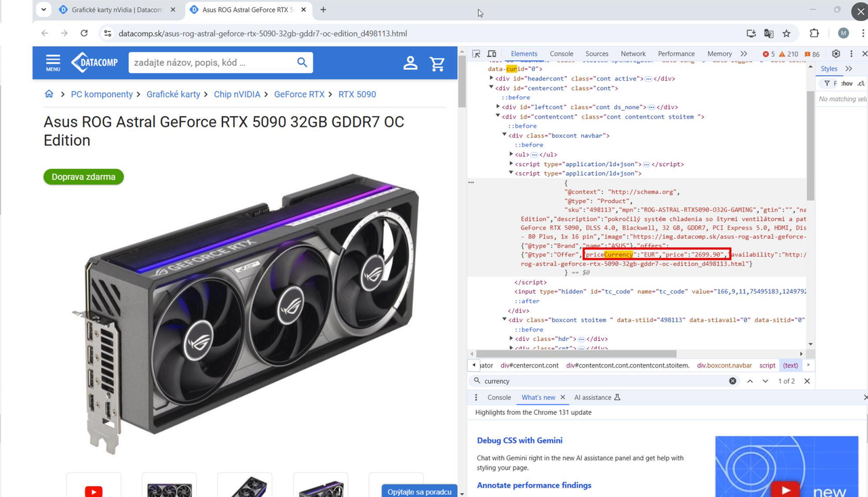Bookmark this page with the star icon
The width and height of the screenshot is (868, 497).
[x=787, y=33]
